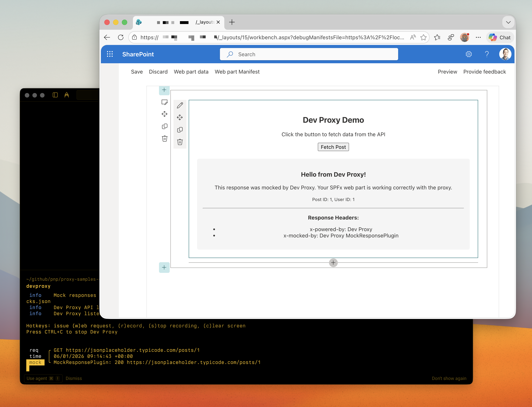Open SharePoint settings via the gear icon

click(469, 54)
